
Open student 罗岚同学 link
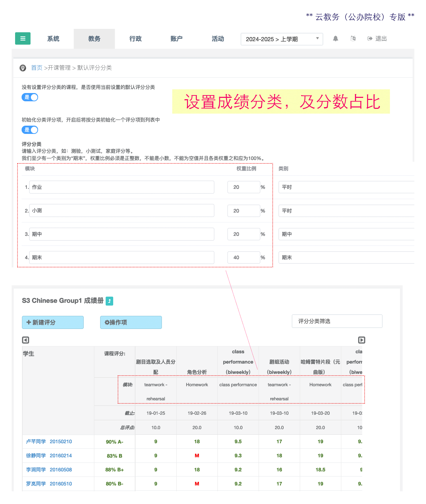point(36,484)
